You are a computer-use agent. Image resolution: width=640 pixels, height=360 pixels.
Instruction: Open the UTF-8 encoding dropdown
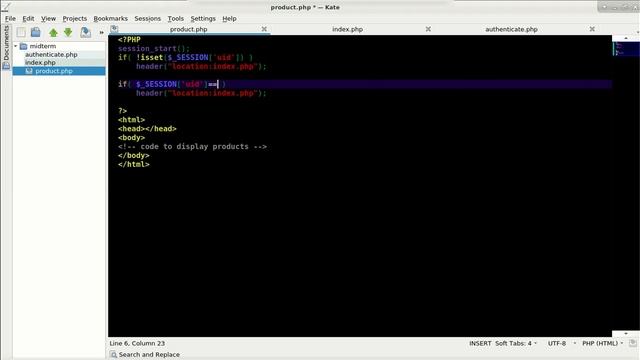click(x=562, y=343)
